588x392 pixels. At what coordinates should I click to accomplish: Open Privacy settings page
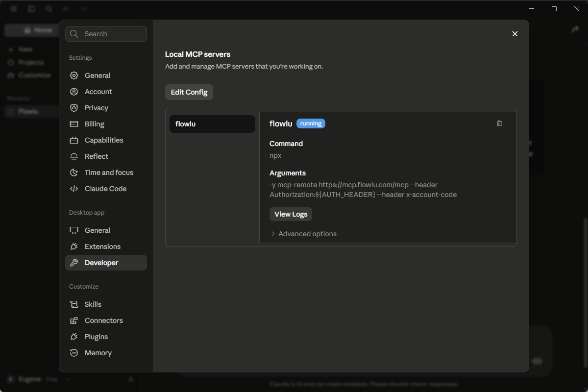click(106, 108)
